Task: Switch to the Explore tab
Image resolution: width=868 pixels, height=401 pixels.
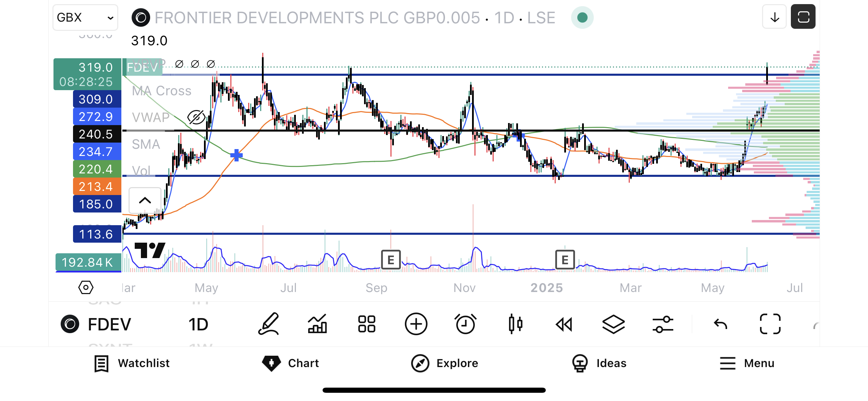Action: click(x=445, y=363)
